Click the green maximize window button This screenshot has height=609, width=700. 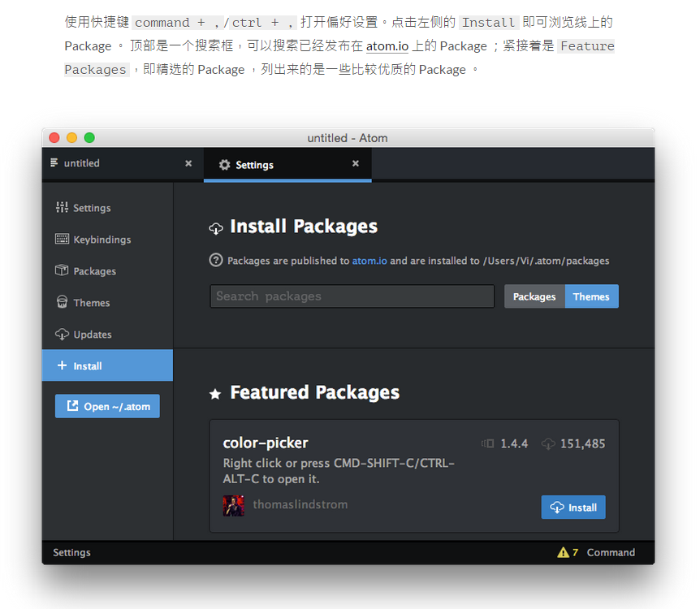[x=89, y=137]
